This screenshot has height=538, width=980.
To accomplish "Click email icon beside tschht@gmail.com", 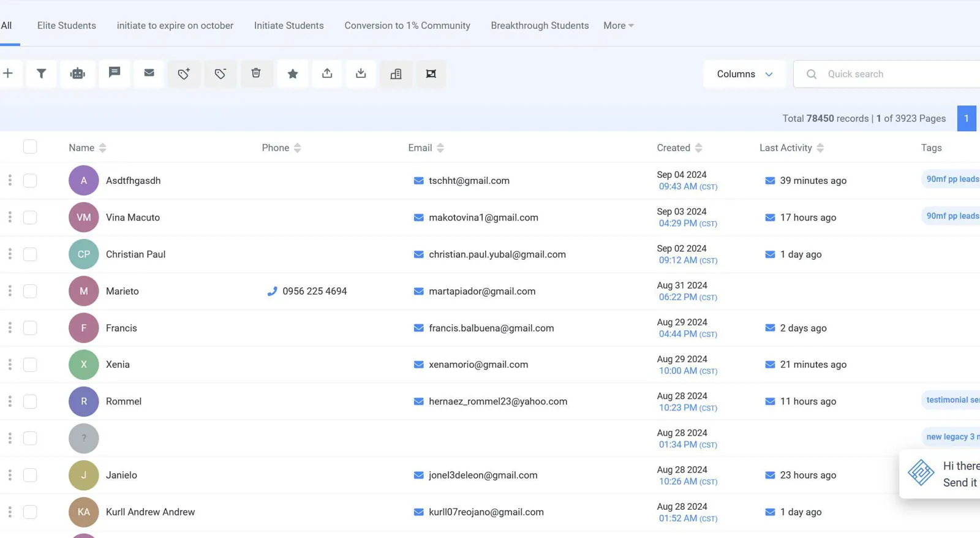I will [x=419, y=181].
